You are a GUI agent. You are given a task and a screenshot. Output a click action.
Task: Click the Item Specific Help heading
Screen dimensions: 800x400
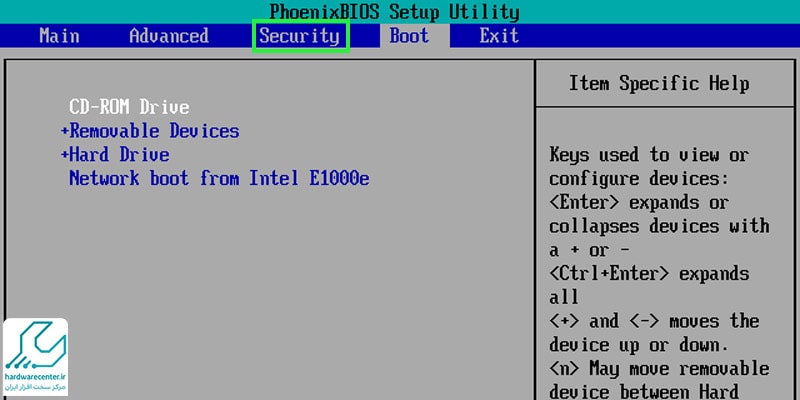pyautogui.click(x=659, y=83)
